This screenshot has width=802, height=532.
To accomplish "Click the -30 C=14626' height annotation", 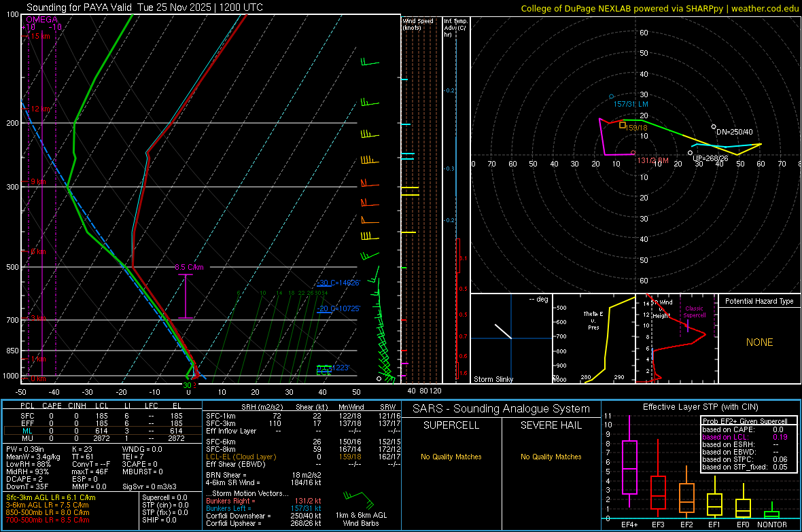I will tap(338, 283).
